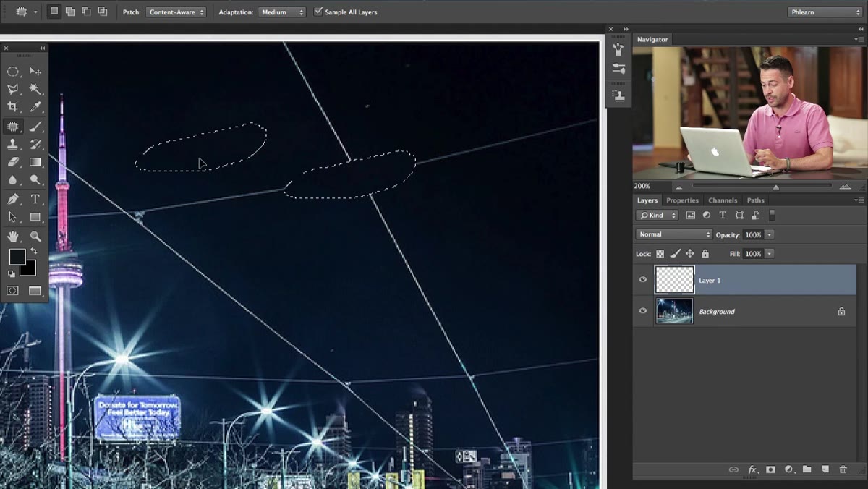Click the background color swatch
The width and height of the screenshot is (868, 489).
(x=30, y=269)
